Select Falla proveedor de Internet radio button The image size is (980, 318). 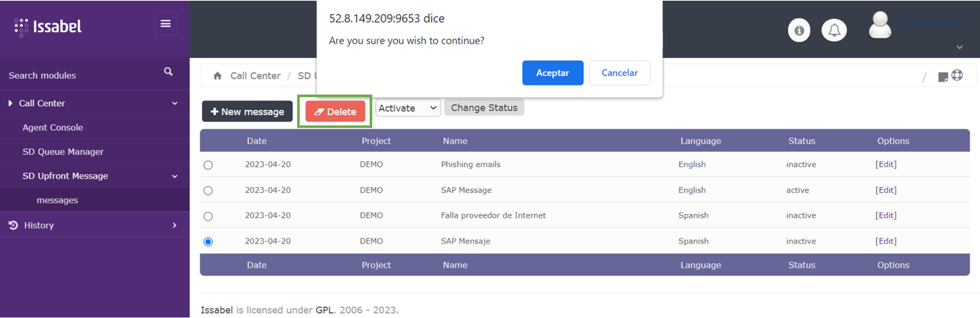[208, 216]
